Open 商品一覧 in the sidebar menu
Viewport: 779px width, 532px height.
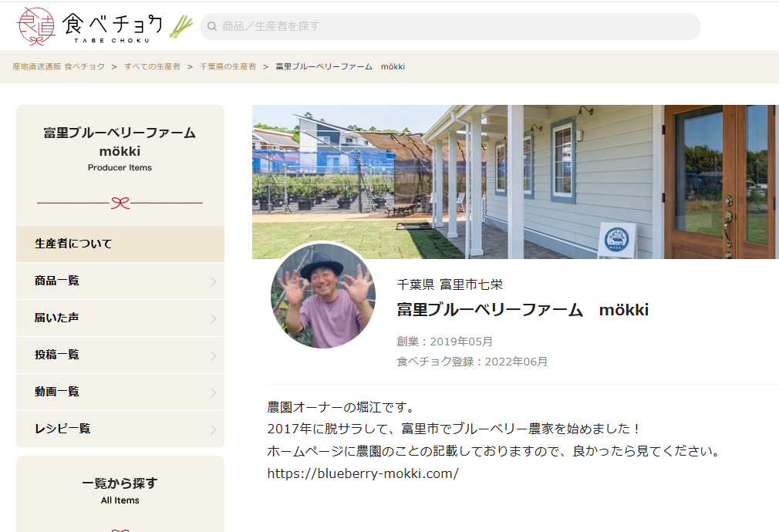[x=57, y=281]
